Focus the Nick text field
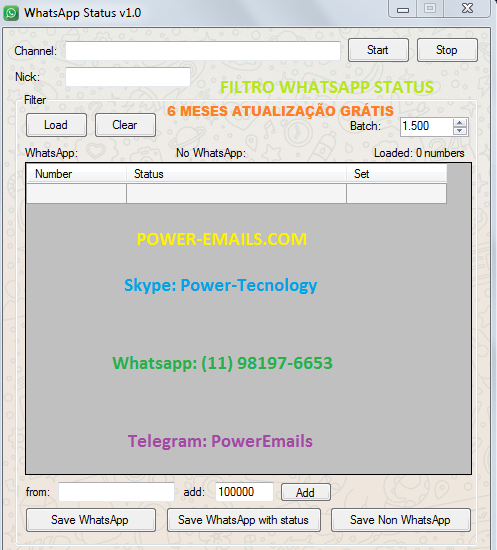 pos(128,77)
